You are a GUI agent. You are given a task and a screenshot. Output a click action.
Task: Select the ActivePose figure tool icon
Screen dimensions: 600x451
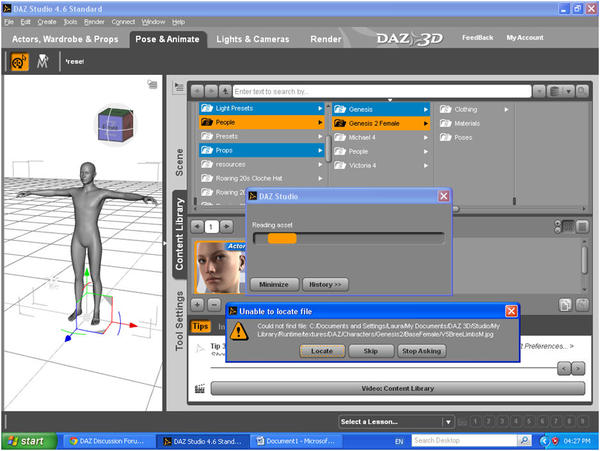coord(42,61)
